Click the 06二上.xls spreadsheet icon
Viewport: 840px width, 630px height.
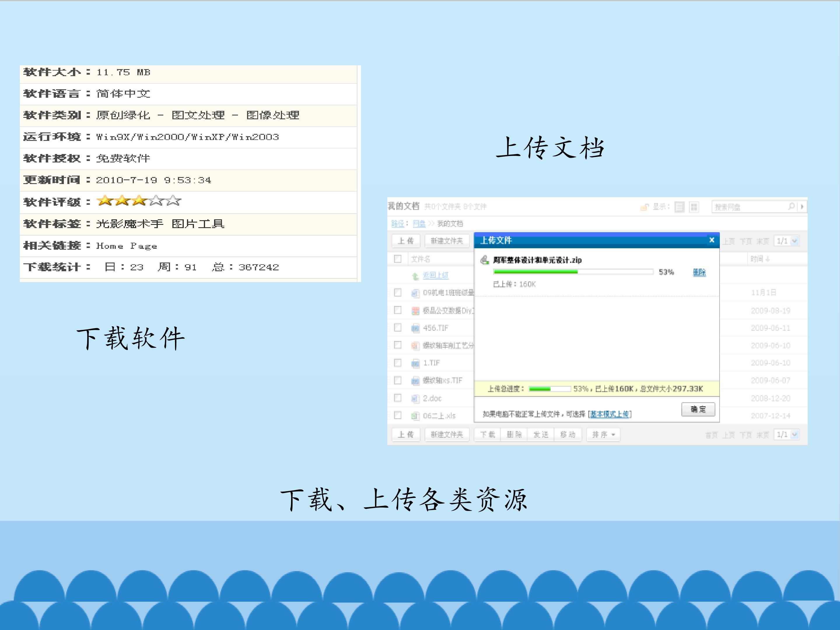(x=415, y=416)
